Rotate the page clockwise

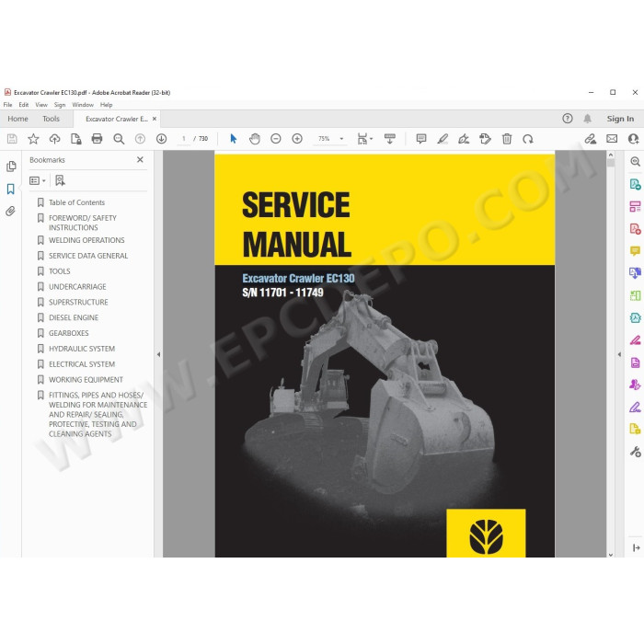[528, 139]
